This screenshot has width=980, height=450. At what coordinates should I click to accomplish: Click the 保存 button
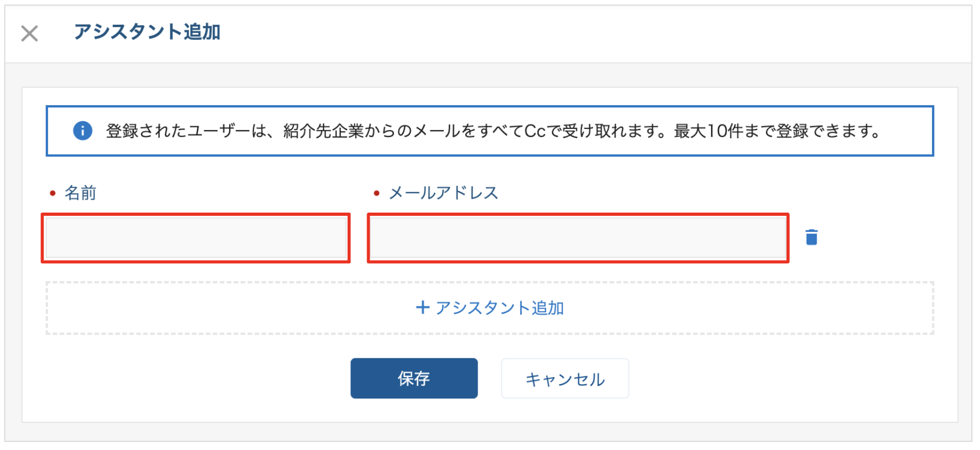414,378
